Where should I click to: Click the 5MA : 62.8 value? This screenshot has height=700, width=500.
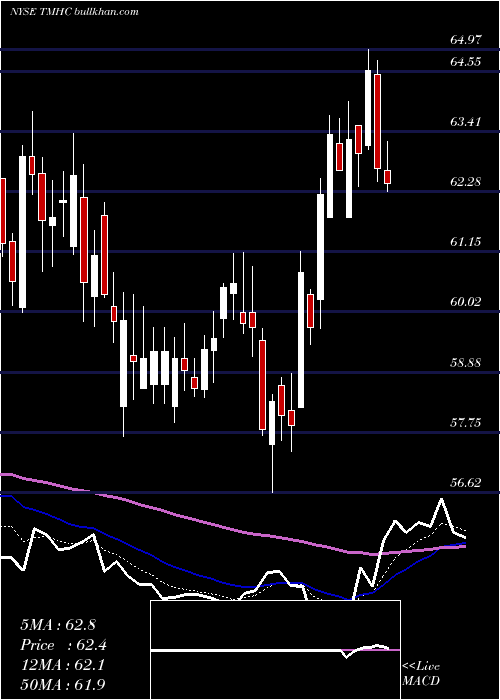(58, 625)
